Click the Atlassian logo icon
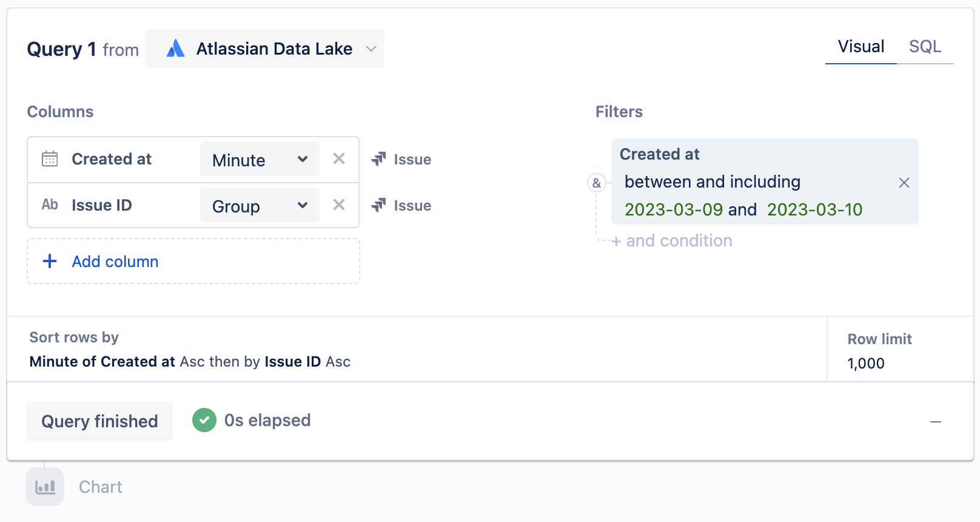The width and height of the screenshot is (980, 522). (175, 49)
